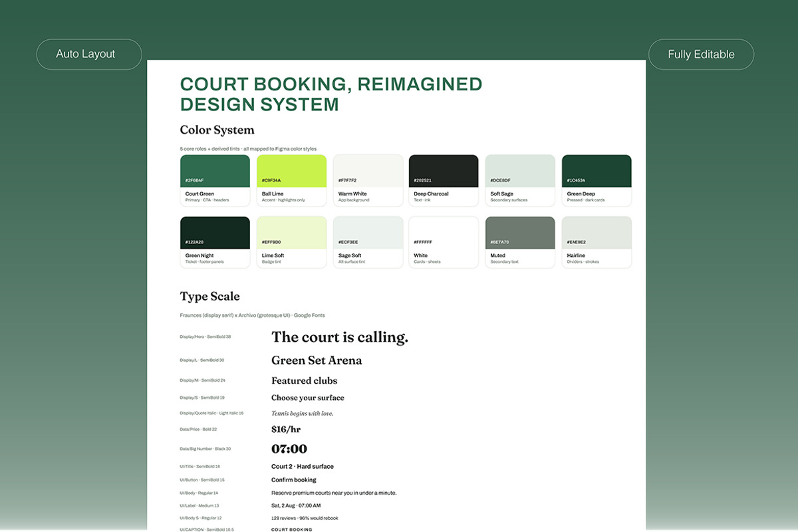Image resolution: width=798 pixels, height=532 pixels.
Task: Select the Deep Charcoal #202521 swatch
Action: pyautogui.click(x=444, y=180)
